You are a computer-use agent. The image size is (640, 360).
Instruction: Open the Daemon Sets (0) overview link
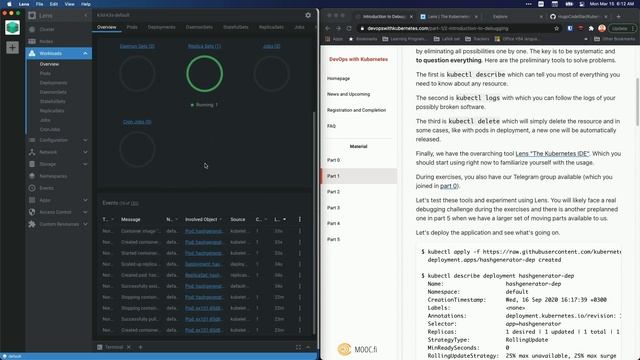(x=137, y=46)
